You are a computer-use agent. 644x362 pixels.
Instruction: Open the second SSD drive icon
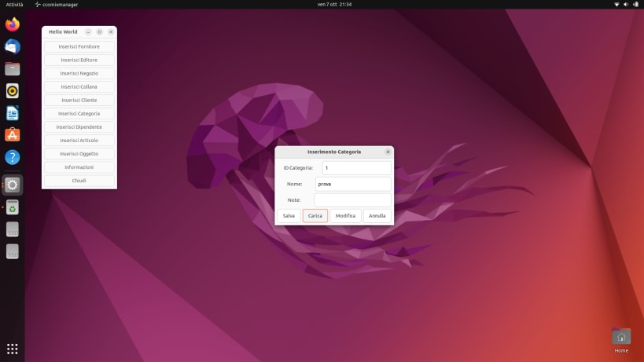tap(13, 252)
